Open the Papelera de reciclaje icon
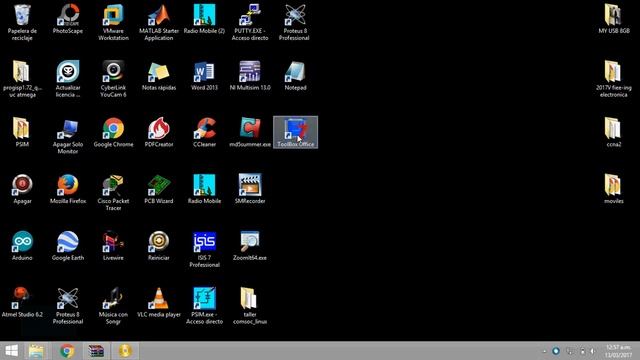Image resolution: width=640 pixels, height=360 pixels. (x=22, y=22)
